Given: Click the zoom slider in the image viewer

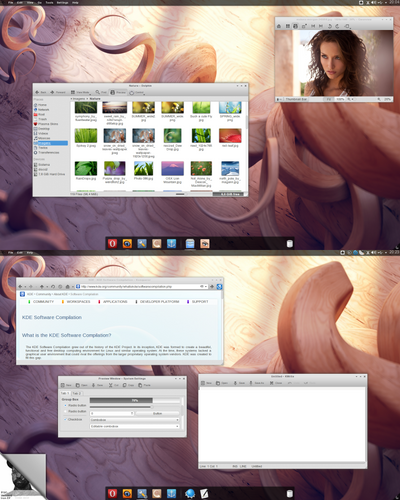Looking at the screenshot, I should click(365, 99).
